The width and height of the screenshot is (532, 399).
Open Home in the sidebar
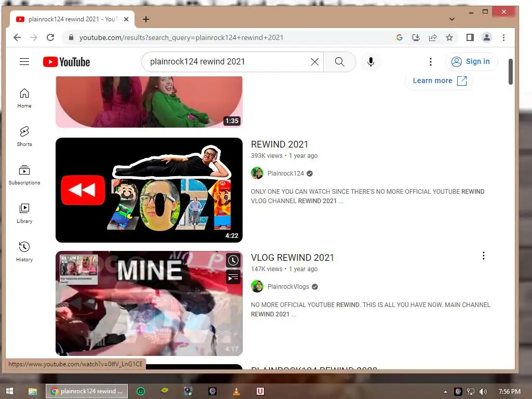tap(24, 98)
